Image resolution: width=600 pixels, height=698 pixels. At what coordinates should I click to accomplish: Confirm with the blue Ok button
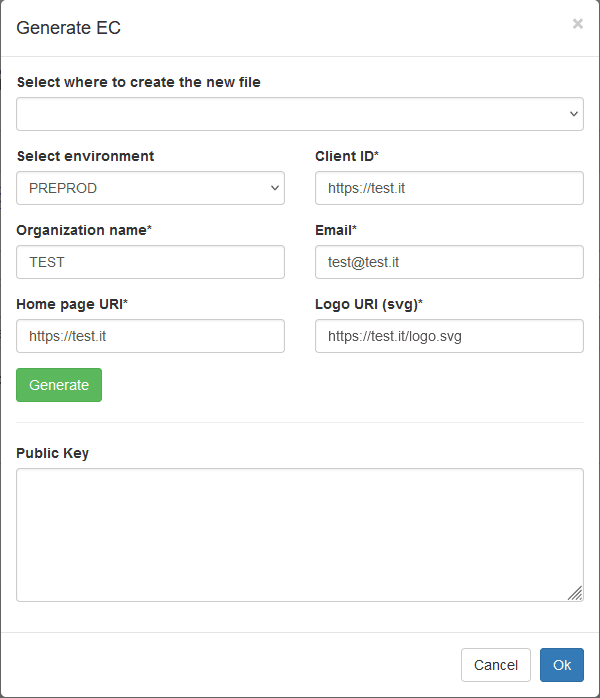click(x=562, y=665)
